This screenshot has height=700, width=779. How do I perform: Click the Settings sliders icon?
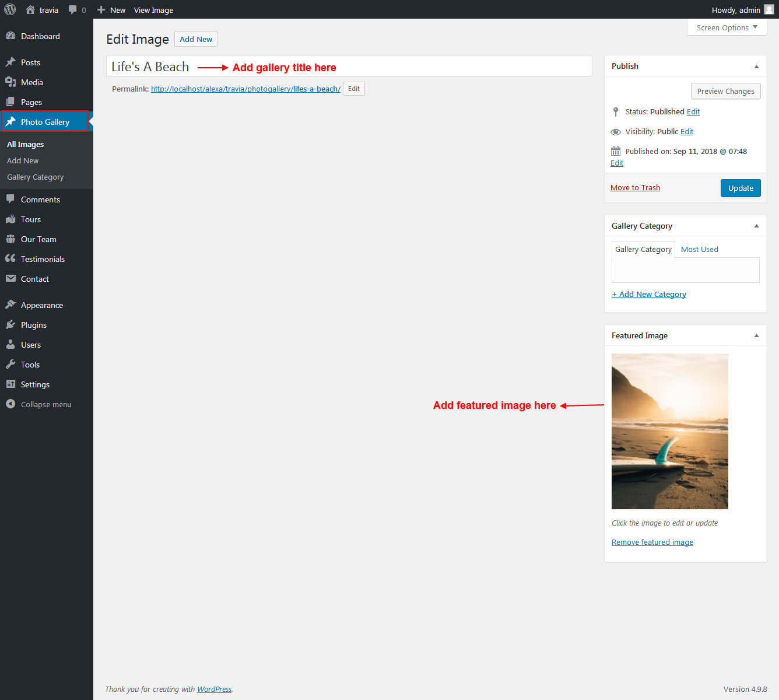pos(10,384)
